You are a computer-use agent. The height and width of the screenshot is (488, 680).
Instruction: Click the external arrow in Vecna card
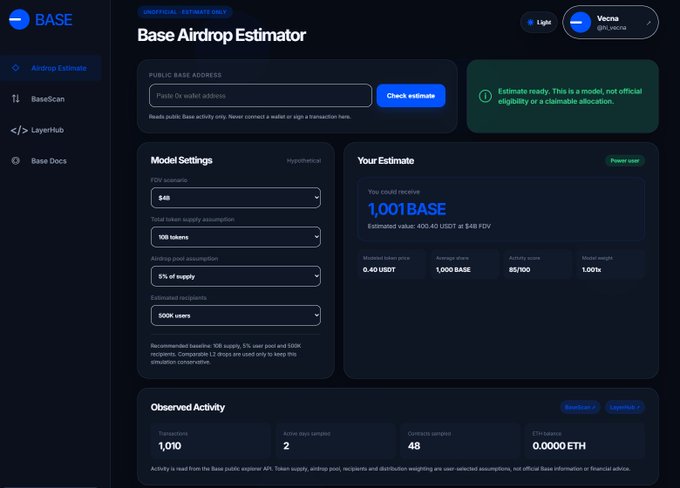[648, 23]
